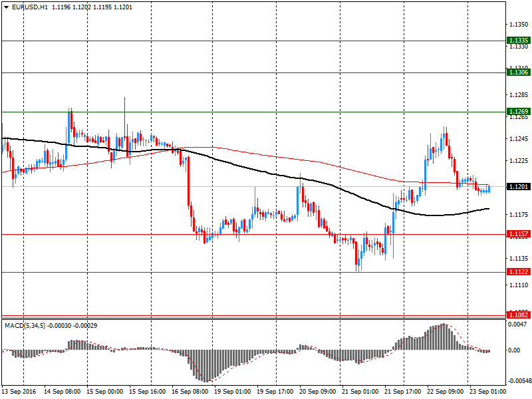Viewport: 532px width, 399px height.
Task: Click the MACD 0.0047 scale value
Action: pyautogui.click(x=517, y=325)
